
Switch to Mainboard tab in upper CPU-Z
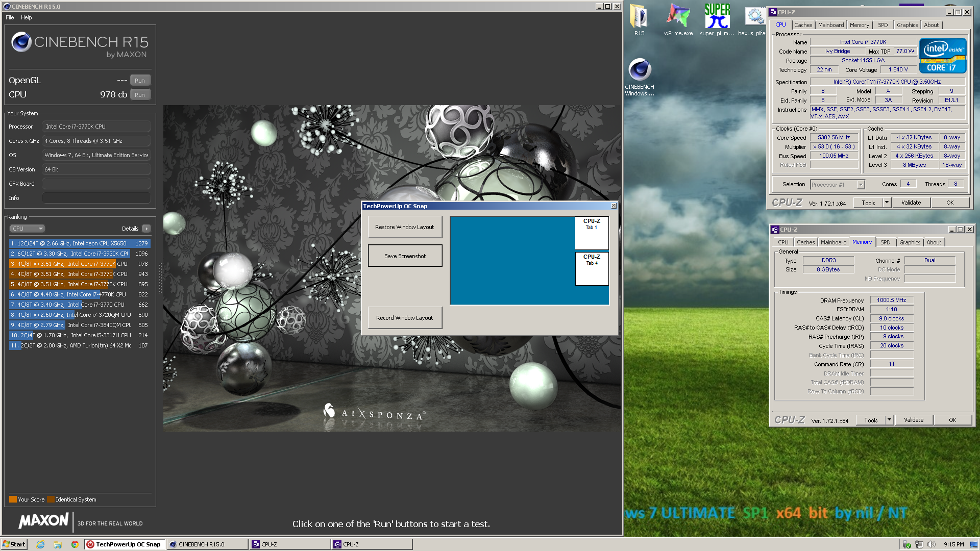click(831, 25)
